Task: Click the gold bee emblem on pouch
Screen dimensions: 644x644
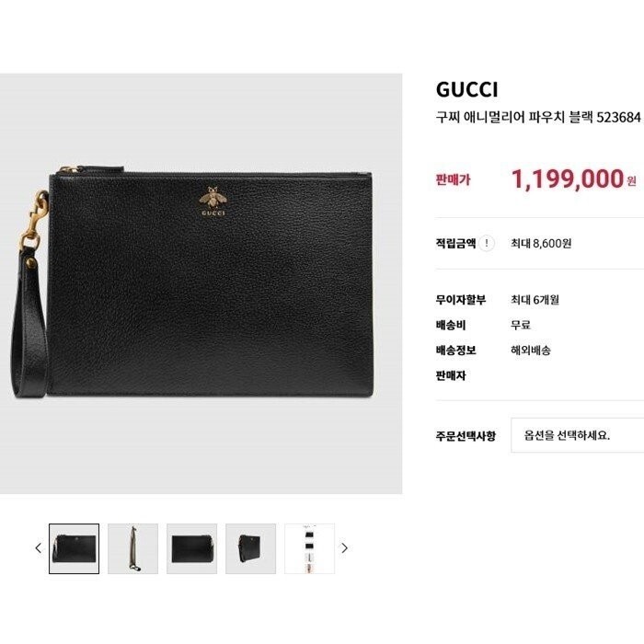Action: pyautogui.click(x=213, y=196)
